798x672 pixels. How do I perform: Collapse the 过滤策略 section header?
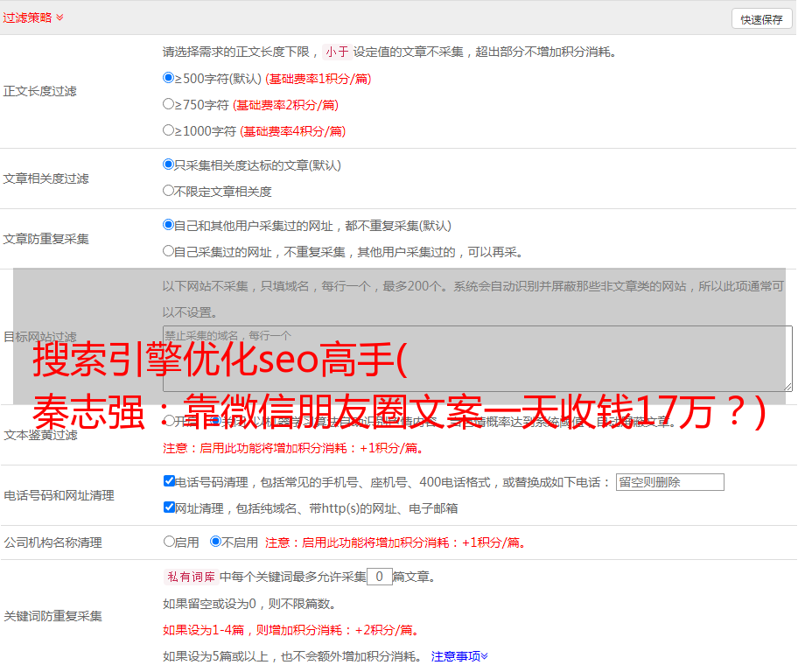click(33, 17)
